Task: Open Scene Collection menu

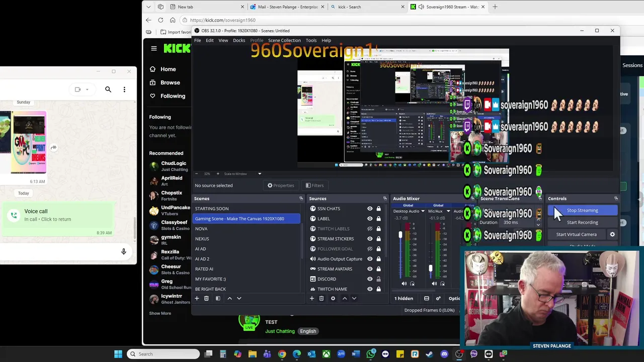Action: coord(284,40)
